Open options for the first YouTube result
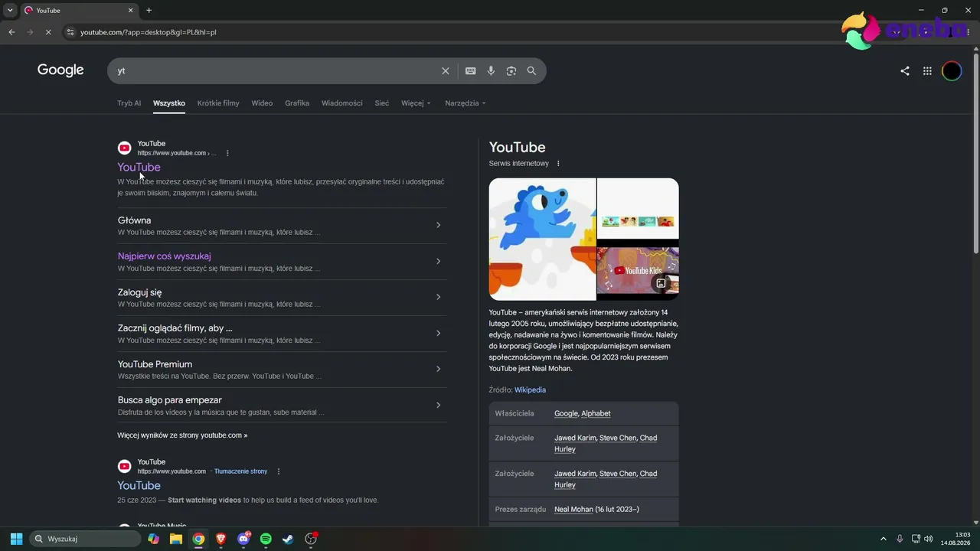 (x=227, y=153)
